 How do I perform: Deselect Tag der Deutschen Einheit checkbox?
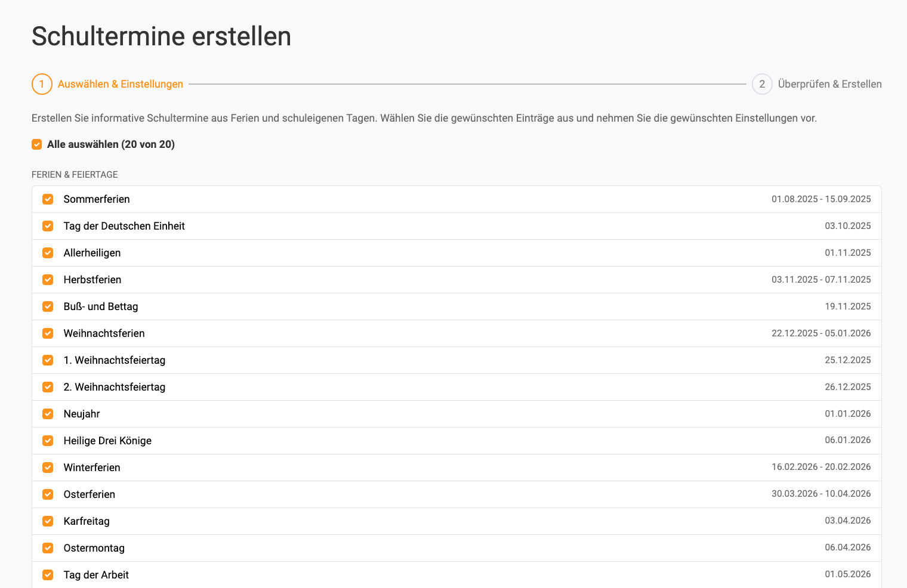(48, 226)
